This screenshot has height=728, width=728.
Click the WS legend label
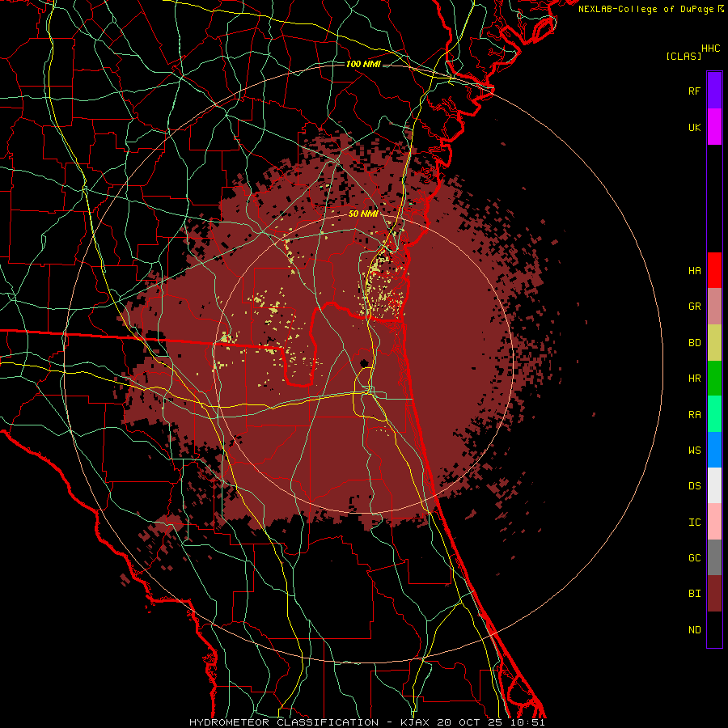694,450
